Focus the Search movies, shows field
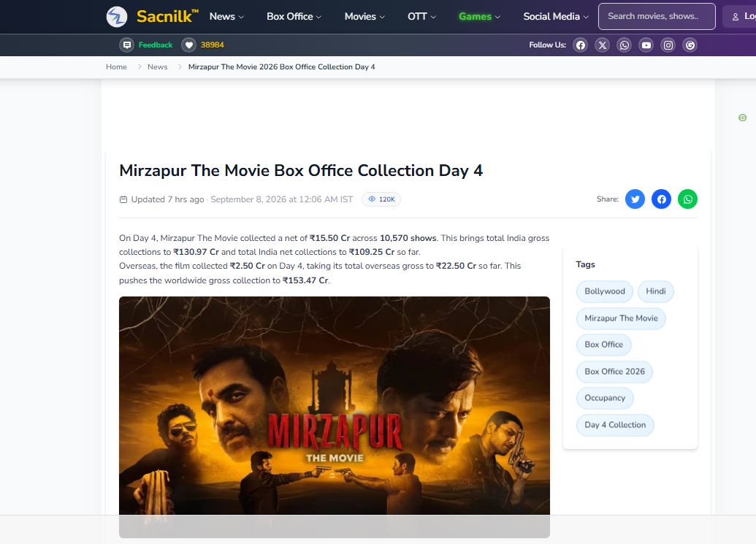The height and width of the screenshot is (544, 756). (x=657, y=16)
